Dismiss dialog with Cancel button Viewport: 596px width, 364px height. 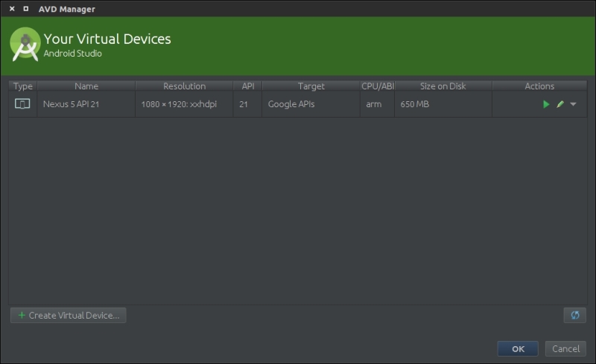[565, 349]
